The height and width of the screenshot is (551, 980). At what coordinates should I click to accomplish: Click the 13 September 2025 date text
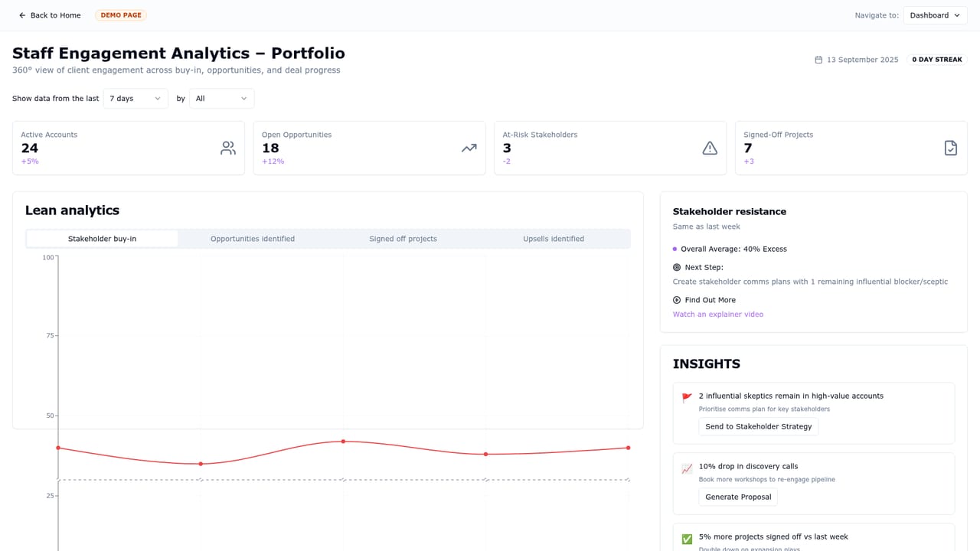click(x=863, y=60)
